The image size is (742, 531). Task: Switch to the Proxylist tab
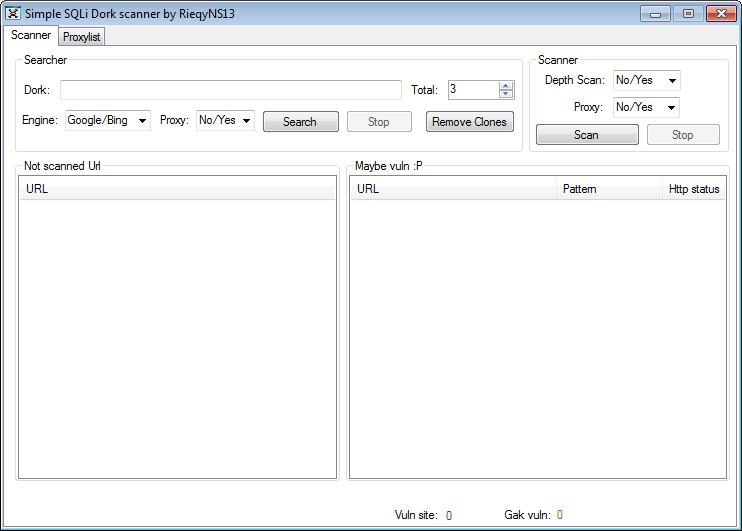[x=82, y=37]
